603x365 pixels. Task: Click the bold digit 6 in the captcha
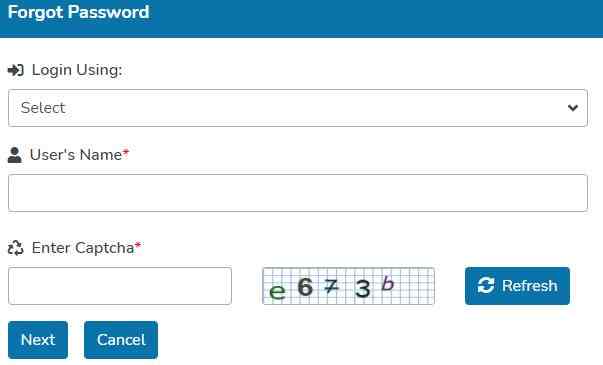(x=305, y=287)
